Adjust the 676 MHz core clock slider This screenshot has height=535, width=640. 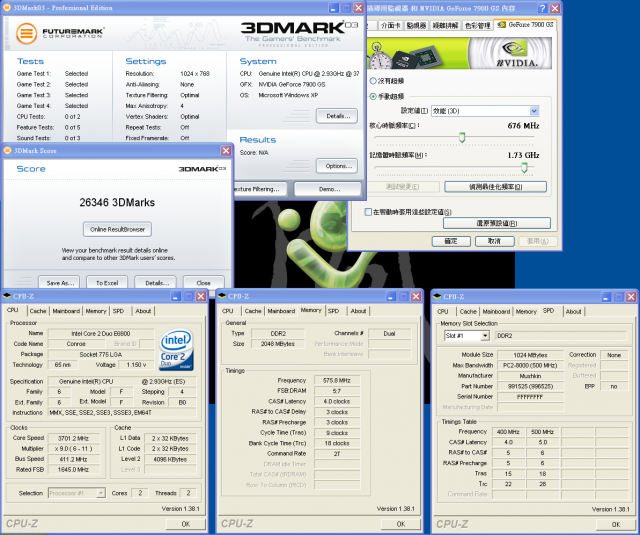coord(462,137)
